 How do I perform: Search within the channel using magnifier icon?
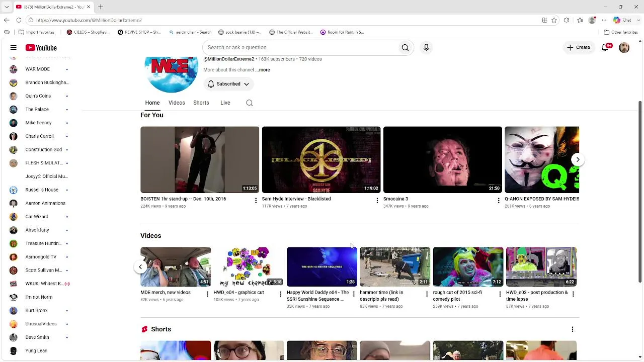(x=249, y=103)
